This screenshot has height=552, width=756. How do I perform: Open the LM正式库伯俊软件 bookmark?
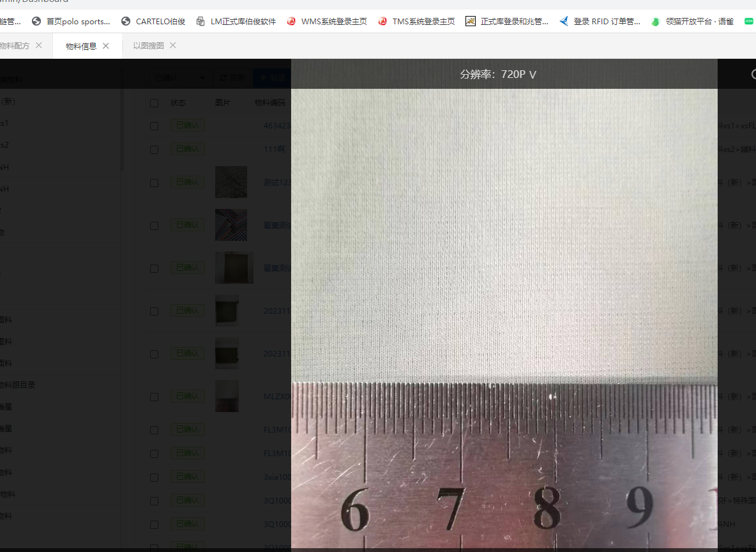[236, 21]
